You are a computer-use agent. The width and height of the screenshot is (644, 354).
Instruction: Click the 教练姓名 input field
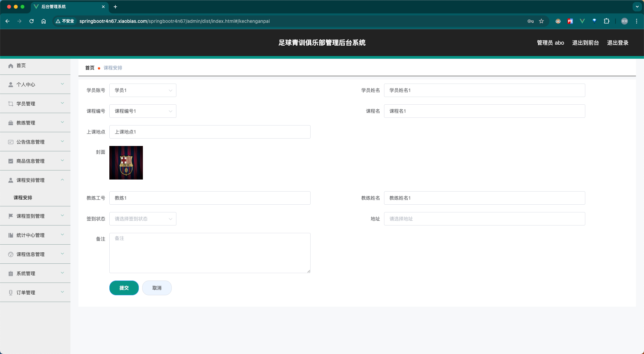[485, 198]
